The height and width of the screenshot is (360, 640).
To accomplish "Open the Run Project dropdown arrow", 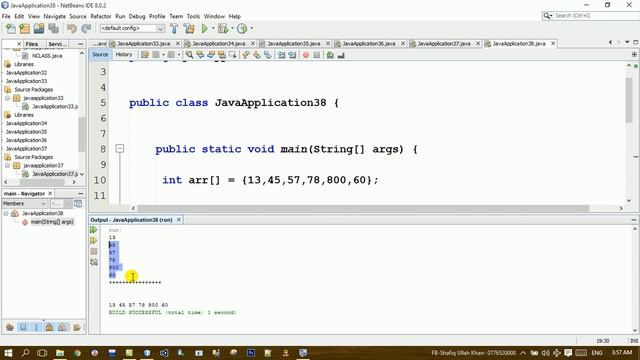I will pos(213,29).
